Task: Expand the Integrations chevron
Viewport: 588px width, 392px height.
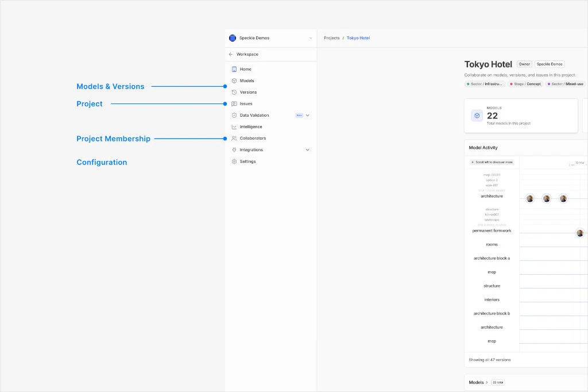Action: point(308,150)
